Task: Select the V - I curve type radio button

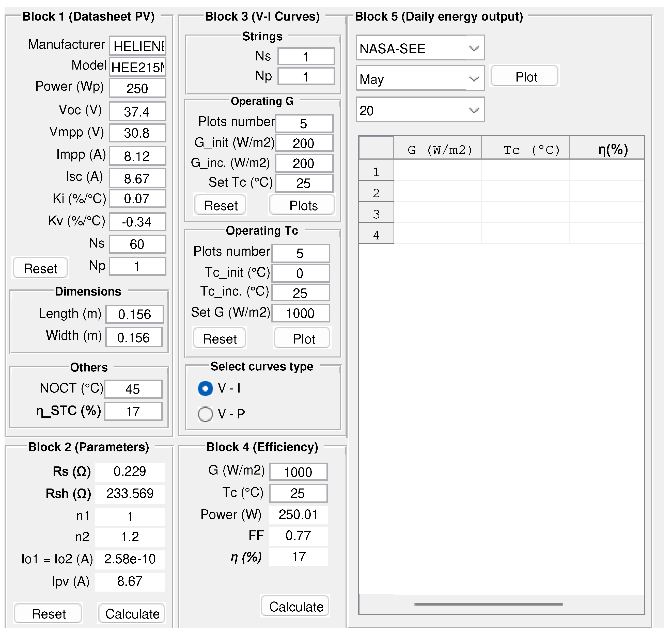Action: 205,388
